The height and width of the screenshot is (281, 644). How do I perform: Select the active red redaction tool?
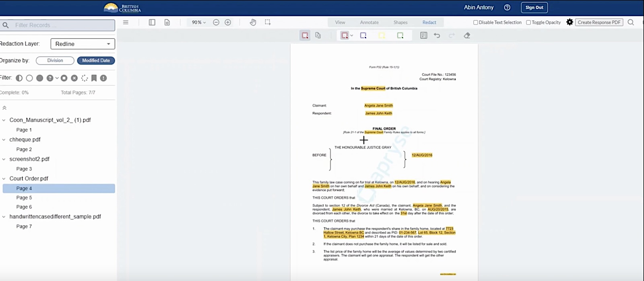click(x=305, y=35)
